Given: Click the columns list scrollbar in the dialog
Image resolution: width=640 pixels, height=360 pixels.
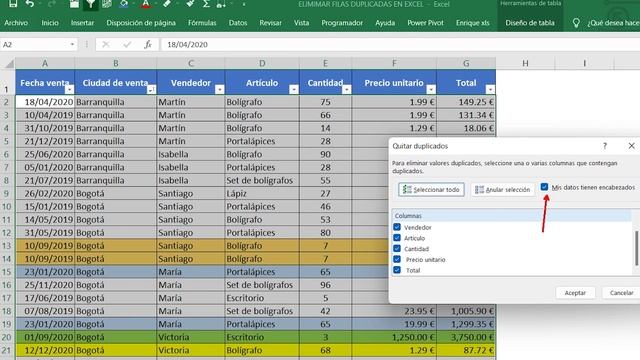Looking at the screenshot, I should 636,248.
